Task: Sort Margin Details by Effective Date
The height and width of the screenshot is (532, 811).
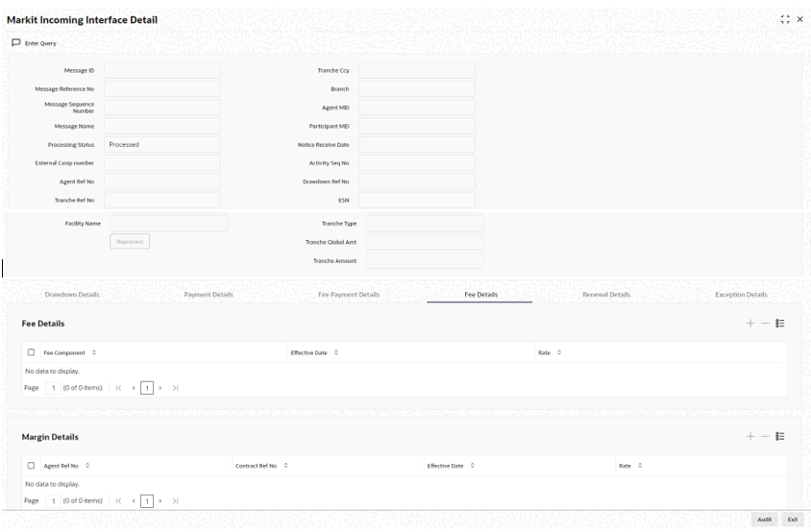Action: click(472, 466)
